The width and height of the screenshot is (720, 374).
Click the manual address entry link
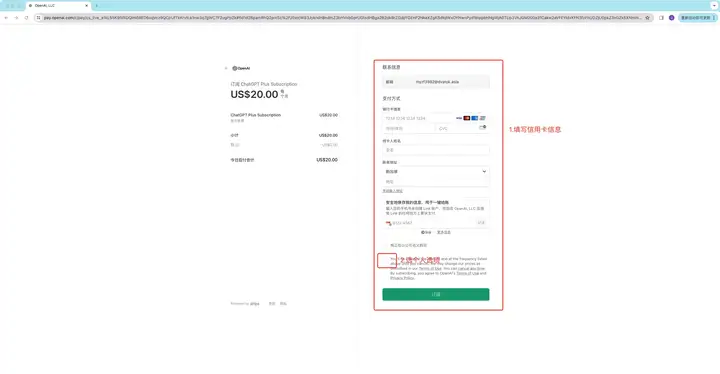pos(393,191)
